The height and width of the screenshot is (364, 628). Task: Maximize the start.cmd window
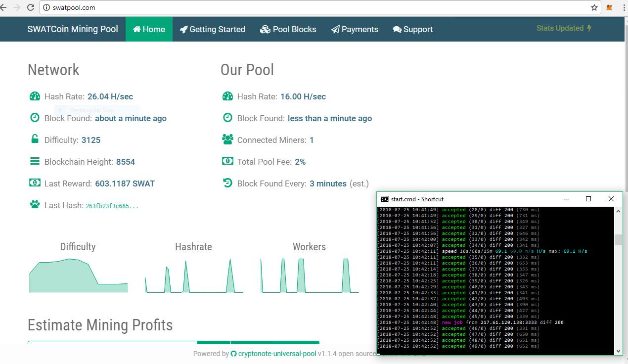pos(588,199)
